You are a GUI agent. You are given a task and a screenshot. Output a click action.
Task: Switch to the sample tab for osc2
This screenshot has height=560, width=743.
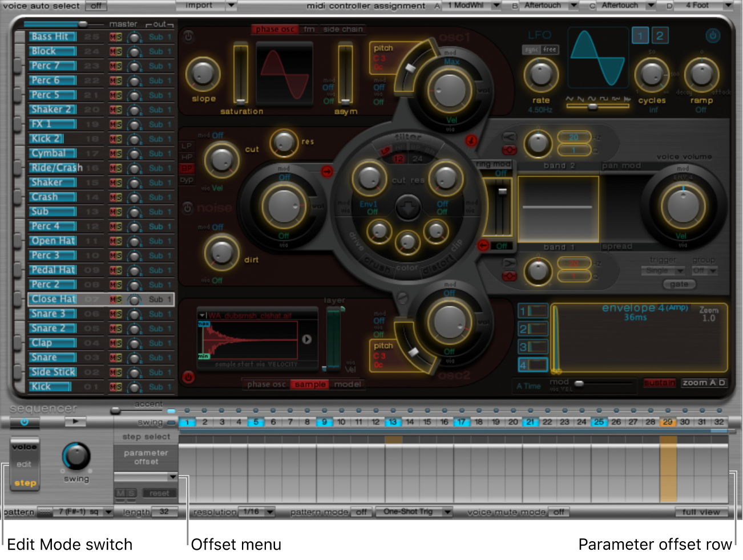point(310,384)
